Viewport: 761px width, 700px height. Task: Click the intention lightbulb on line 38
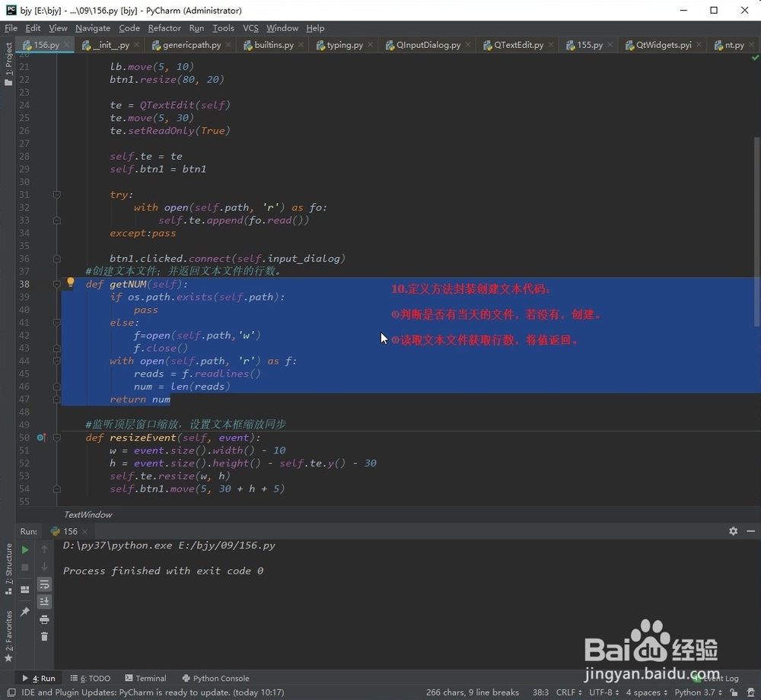point(70,282)
